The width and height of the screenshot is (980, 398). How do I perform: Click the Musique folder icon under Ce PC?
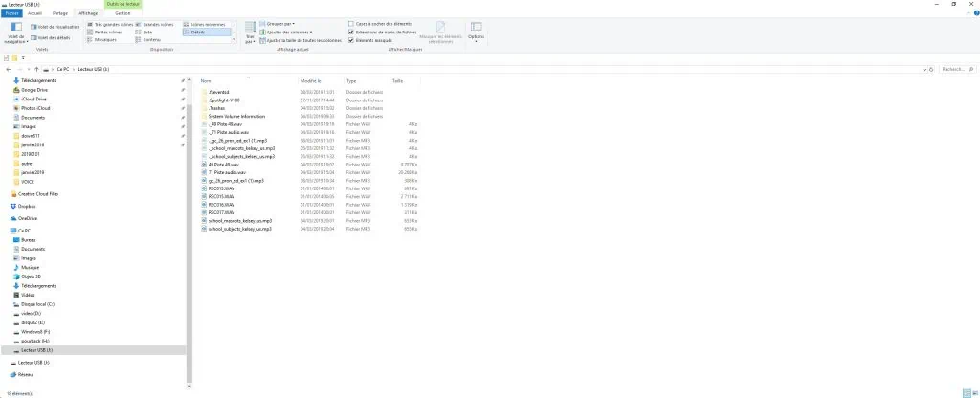pyautogui.click(x=16, y=268)
